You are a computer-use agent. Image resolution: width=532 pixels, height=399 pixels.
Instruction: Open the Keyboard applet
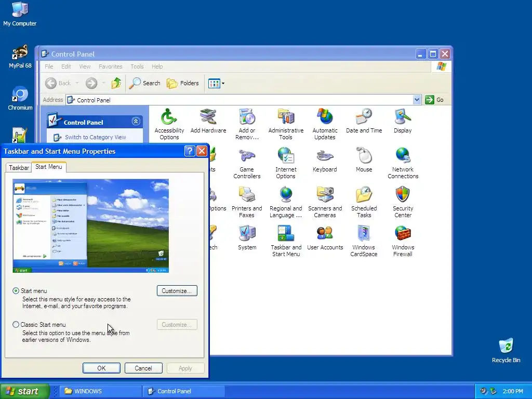(x=325, y=160)
